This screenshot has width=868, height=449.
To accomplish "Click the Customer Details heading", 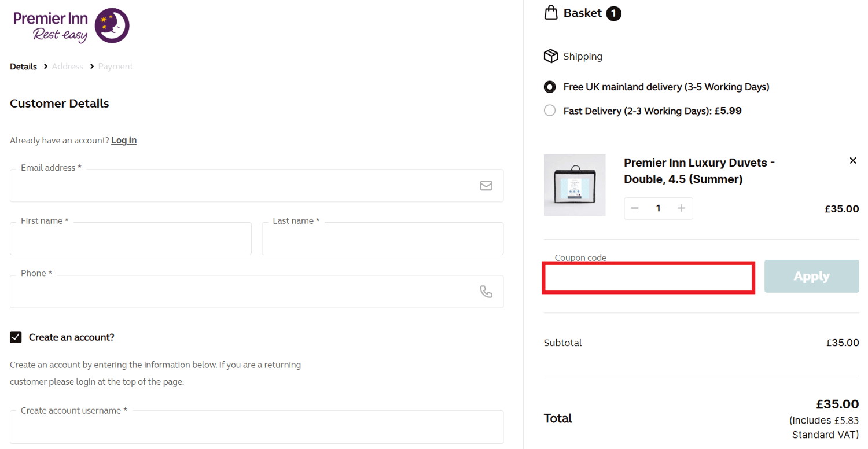I will coord(60,104).
